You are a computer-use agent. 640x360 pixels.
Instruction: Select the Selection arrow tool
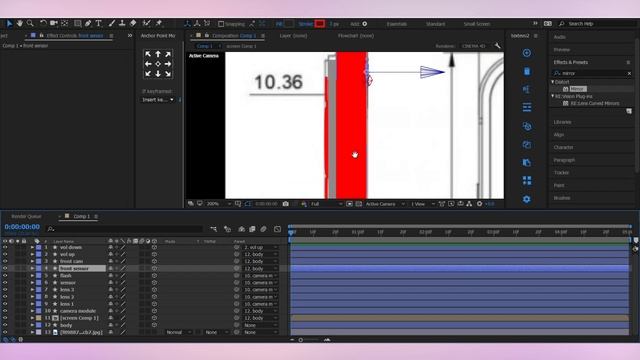pos(9,24)
